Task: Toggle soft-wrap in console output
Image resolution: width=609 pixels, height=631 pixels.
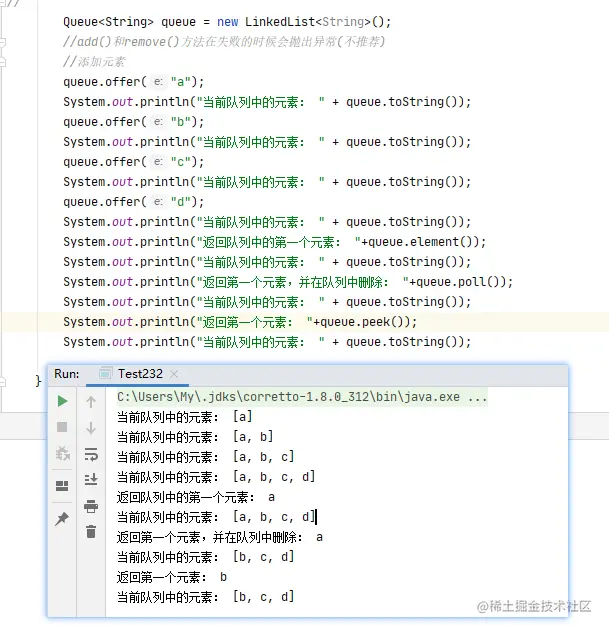Action: pos(91,454)
